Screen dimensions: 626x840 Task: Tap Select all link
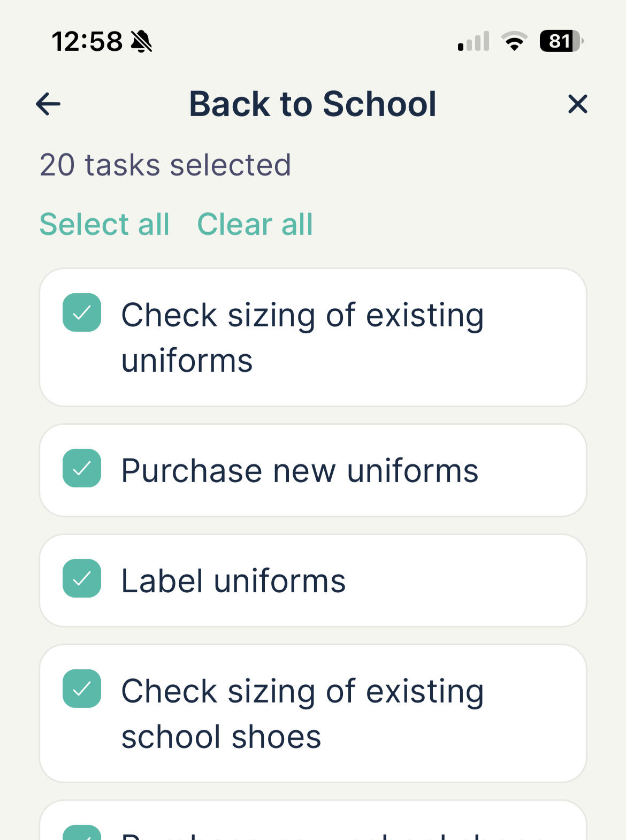104,224
